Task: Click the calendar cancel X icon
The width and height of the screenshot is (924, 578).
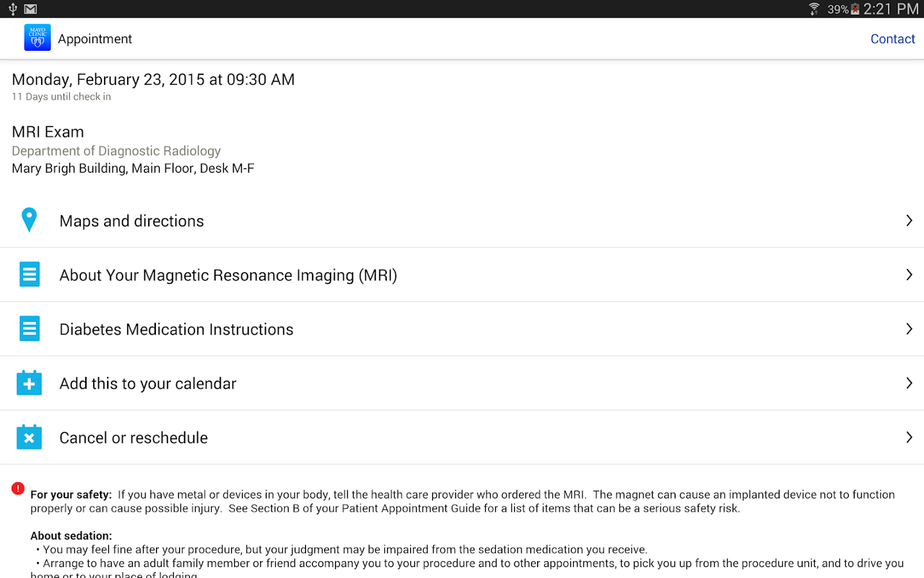Action: click(30, 437)
